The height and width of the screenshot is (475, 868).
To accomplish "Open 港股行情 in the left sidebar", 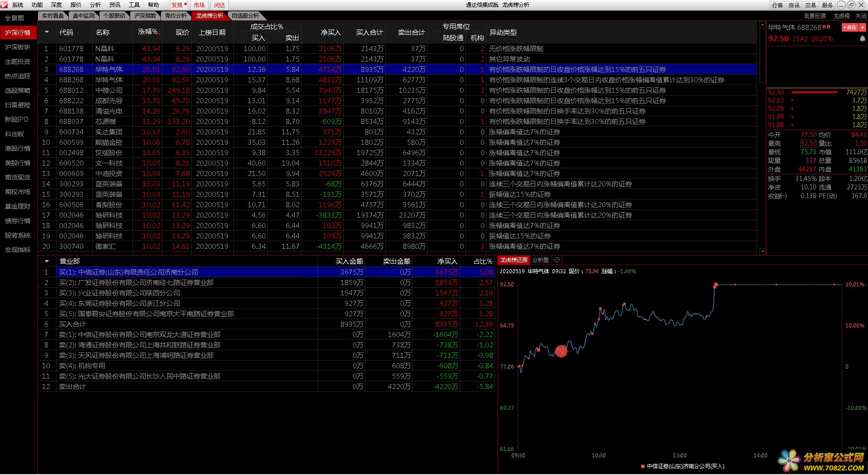I will click(18, 148).
